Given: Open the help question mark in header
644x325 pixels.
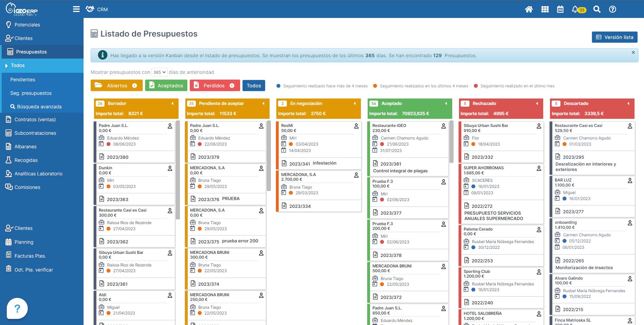Looking at the screenshot, I should pyautogui.click(x=613, y=9).
